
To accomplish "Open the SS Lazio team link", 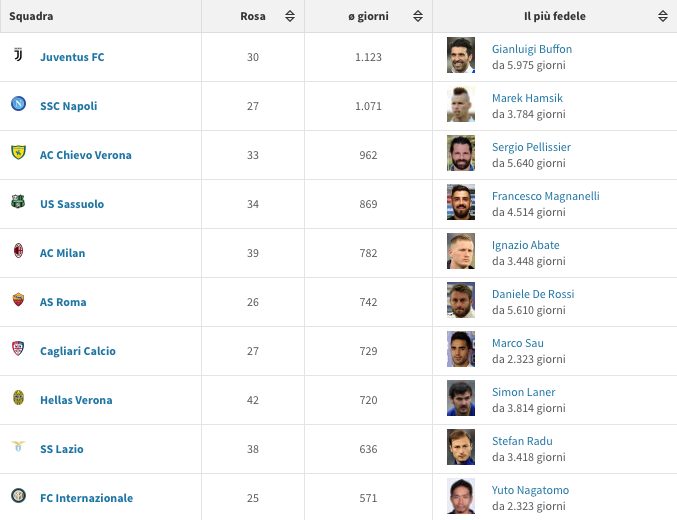I will tap(61, 449).
